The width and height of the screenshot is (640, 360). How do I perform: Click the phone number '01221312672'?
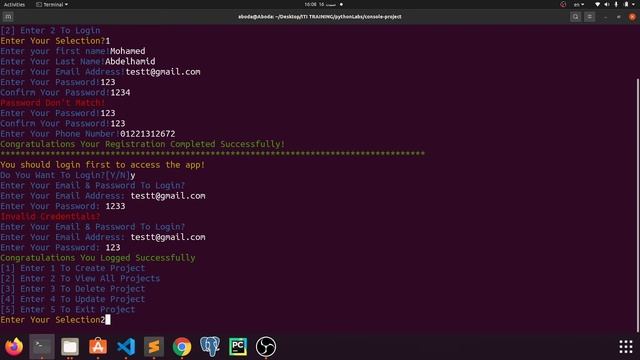tap(148, 133)
